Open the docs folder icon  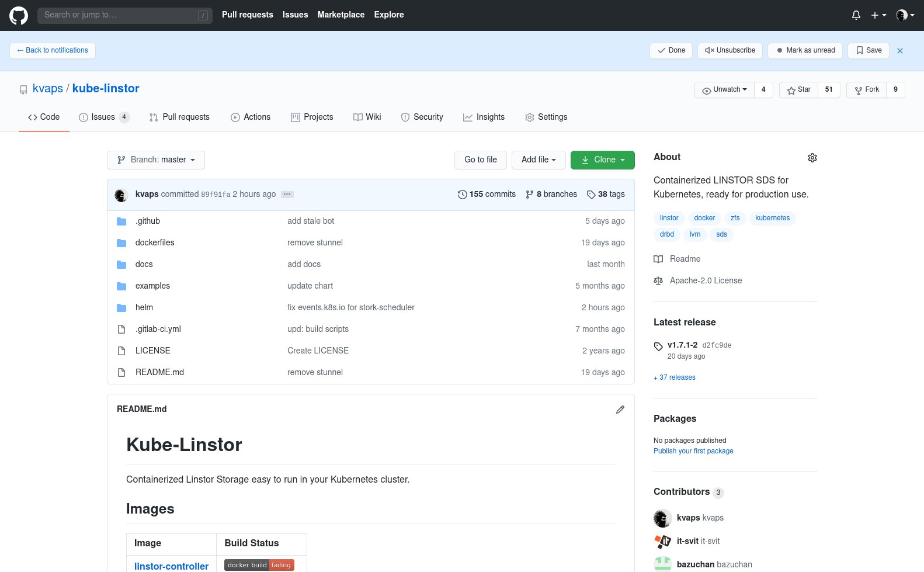121,265
